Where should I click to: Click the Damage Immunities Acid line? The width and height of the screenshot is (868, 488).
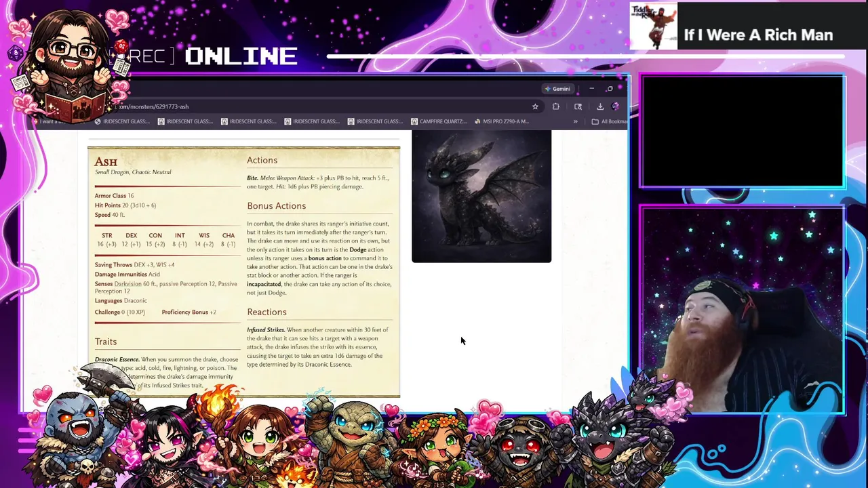click(127, 274)
